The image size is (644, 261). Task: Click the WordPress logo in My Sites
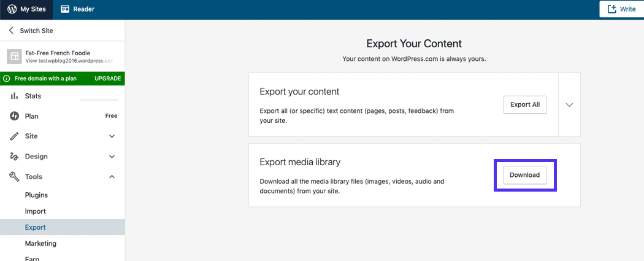coord(12,9)
